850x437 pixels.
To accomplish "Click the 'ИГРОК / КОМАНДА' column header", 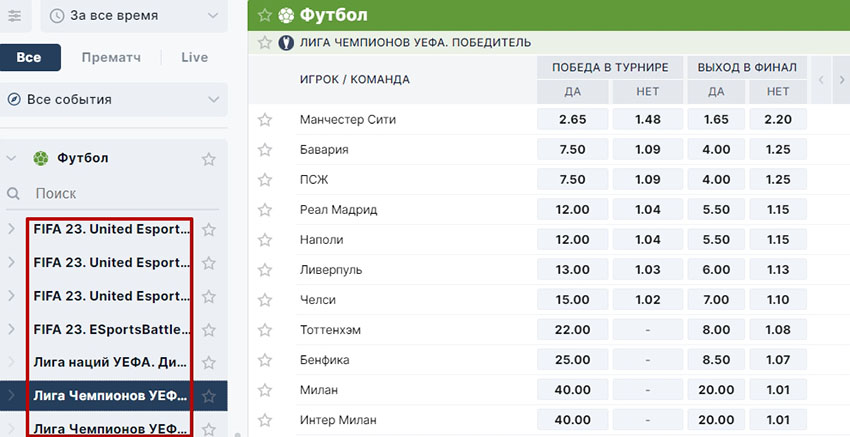I will click(355, 80).
